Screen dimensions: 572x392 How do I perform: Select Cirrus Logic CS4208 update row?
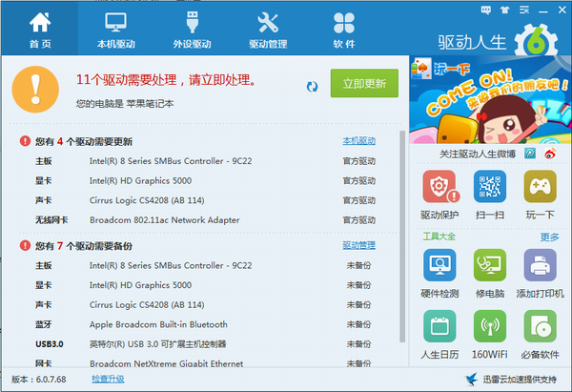[205, 200]
